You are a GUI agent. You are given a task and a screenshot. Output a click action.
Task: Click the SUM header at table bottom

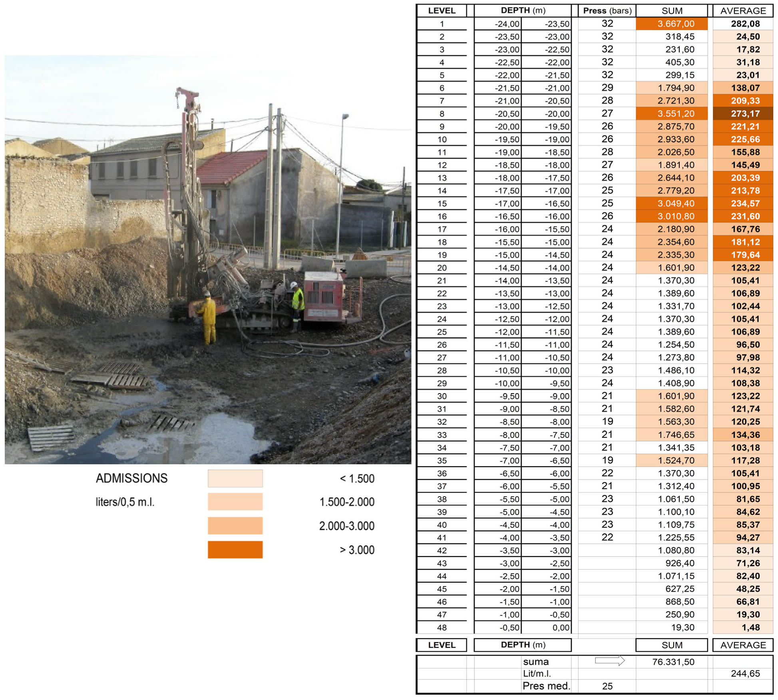click(x=672, y=645)
